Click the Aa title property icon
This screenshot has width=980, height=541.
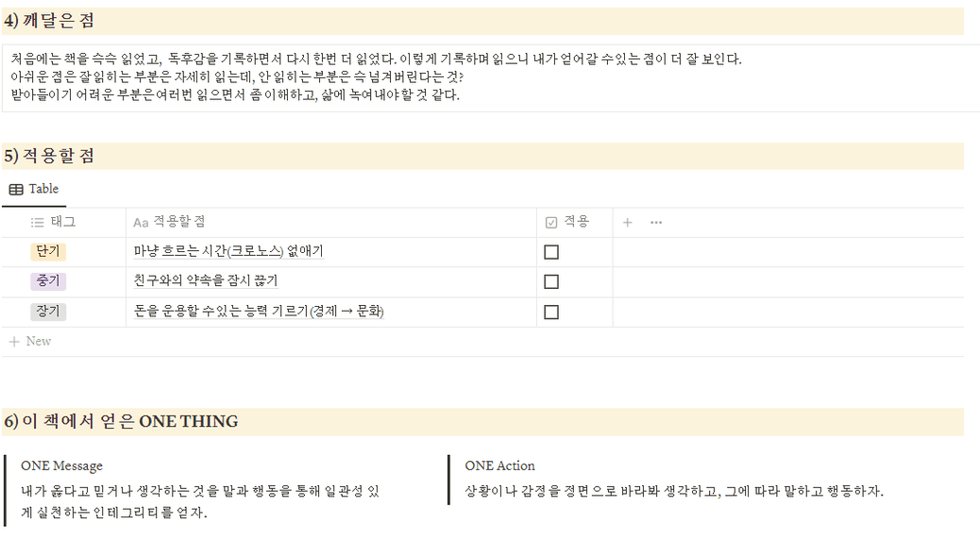pyautogui.click(x=141, y=223)
